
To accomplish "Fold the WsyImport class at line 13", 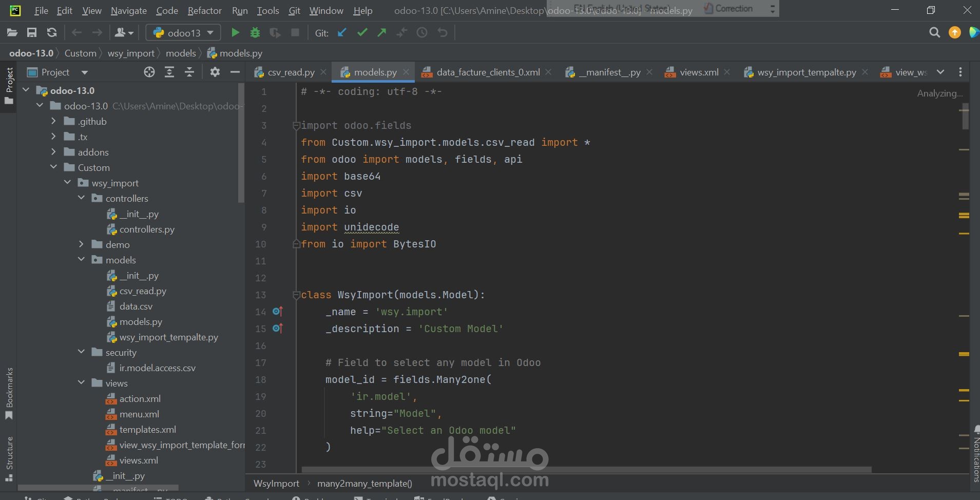I will (296, 295).
